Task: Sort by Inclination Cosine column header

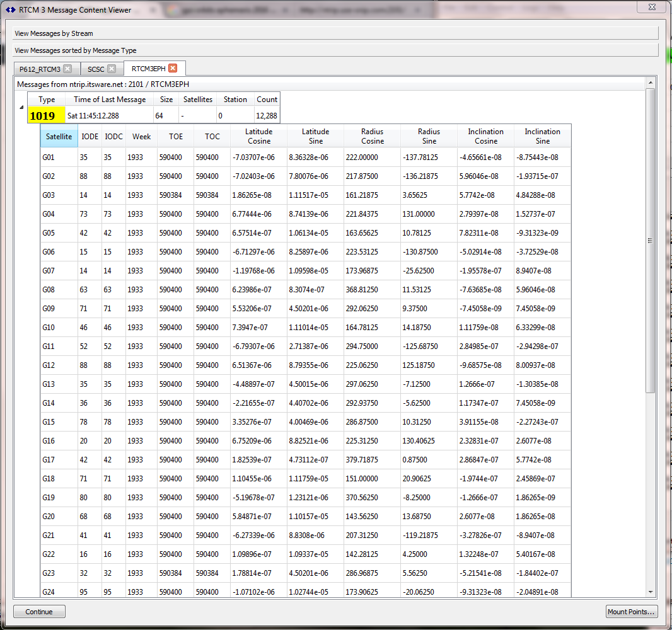Action: pyautogui.click(x=485, y=136)
